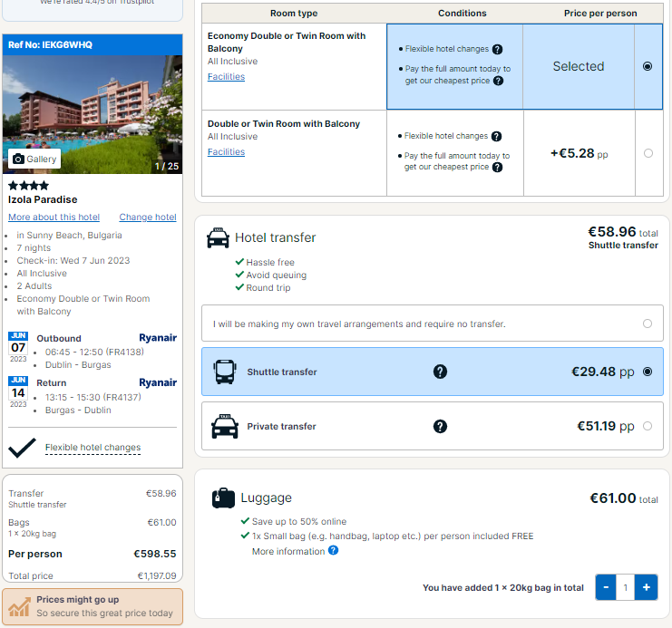The image size is (672, 628).
Task: Click the June 14 return calendar icon
Action: (18, 392)
